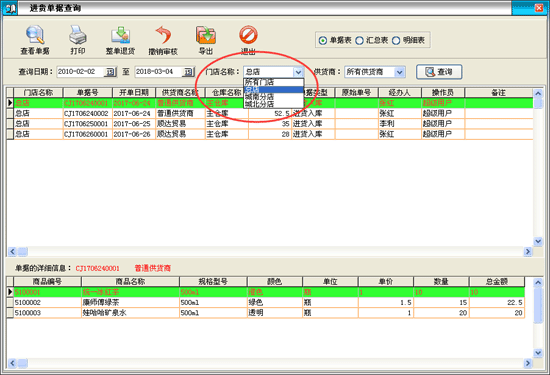The height and width of the screenshot is (375, 550).
Task: Click the 查询 search button
Action: [x=439, y=72]
